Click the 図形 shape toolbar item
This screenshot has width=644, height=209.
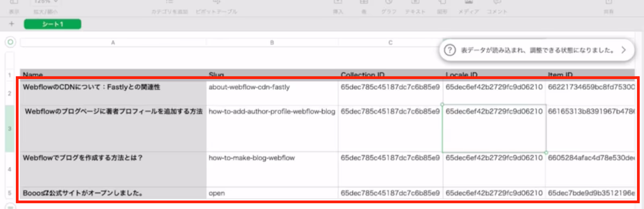point(442,7)
